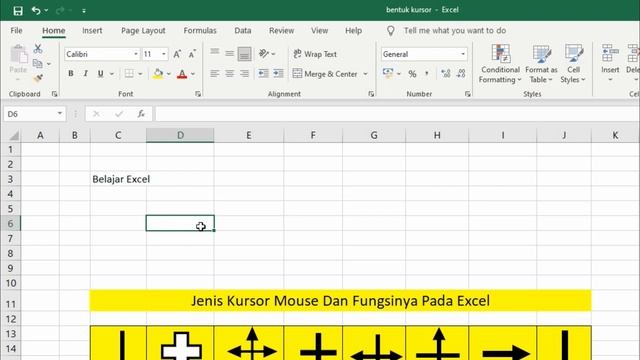
Task: Increase indent of the cell
Action: [278, 74]
